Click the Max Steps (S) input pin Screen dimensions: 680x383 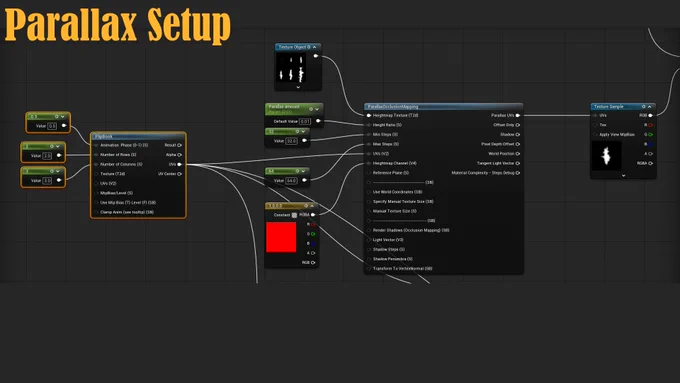click(x=369, y=144)
